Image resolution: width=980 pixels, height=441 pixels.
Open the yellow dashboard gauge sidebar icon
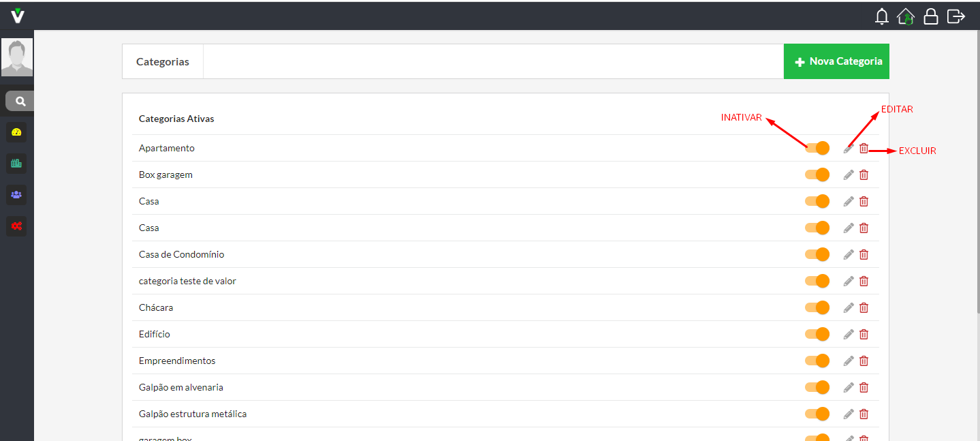point(17,132)
